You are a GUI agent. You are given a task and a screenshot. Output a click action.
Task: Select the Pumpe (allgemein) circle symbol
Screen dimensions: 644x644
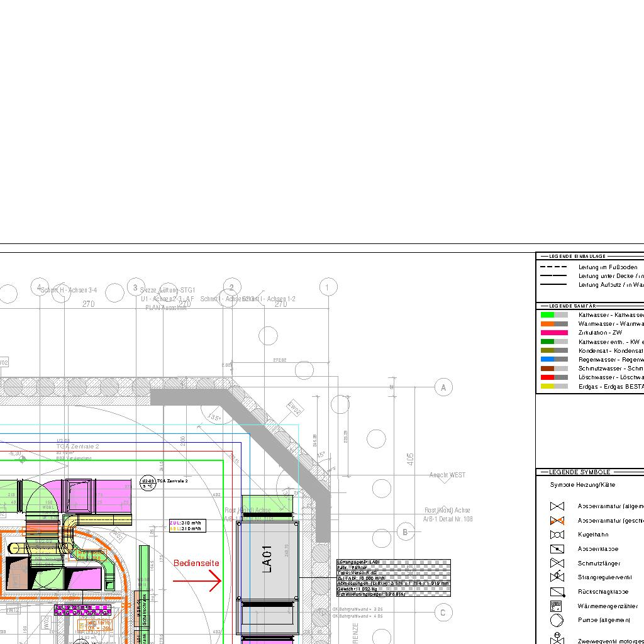tap(557, 620)
